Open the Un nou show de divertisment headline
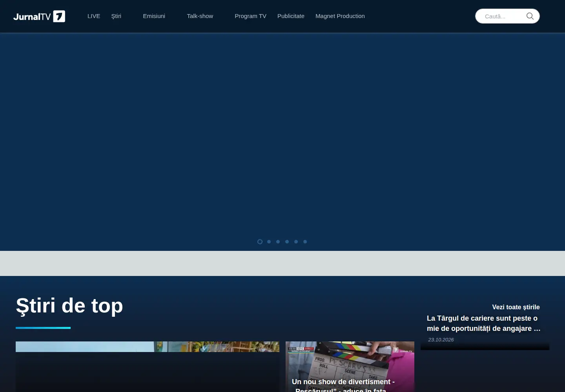 click(x=343, y=385)
